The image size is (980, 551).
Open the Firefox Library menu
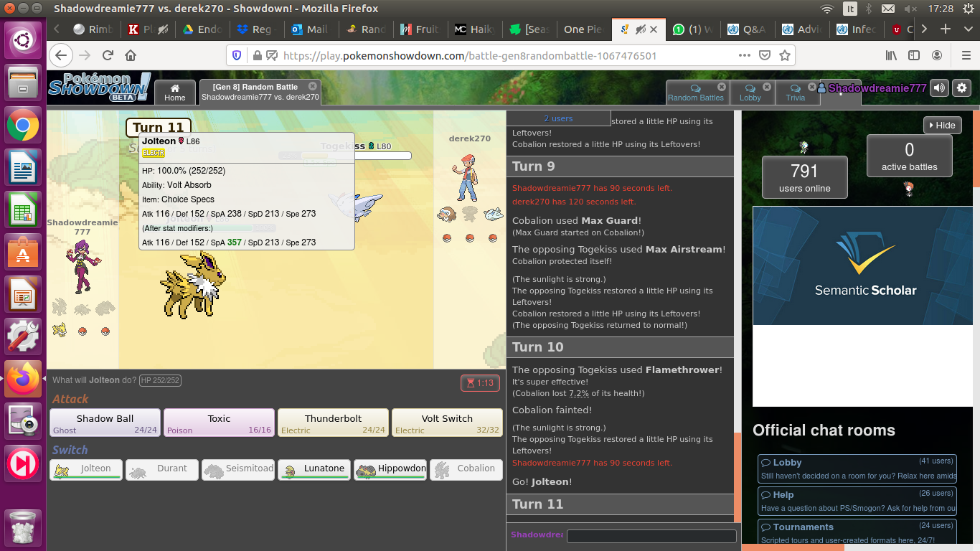coord(891,55)
